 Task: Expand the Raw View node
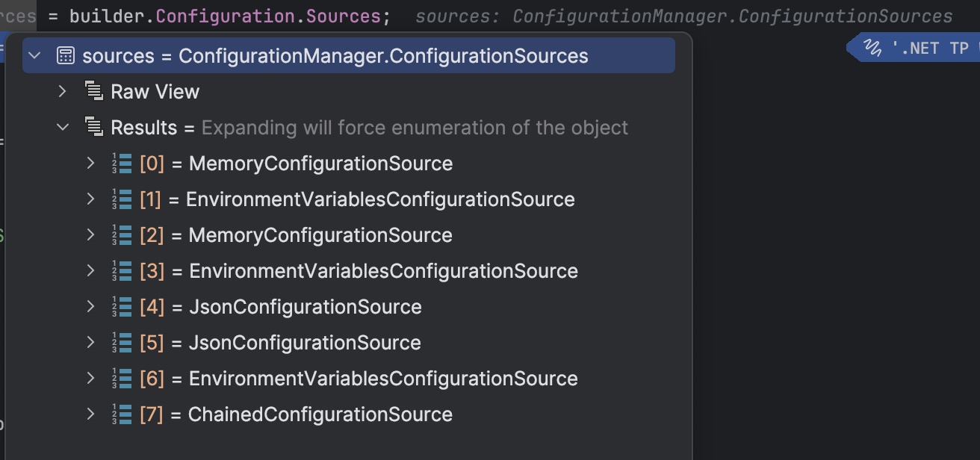[x=63, y=92]
